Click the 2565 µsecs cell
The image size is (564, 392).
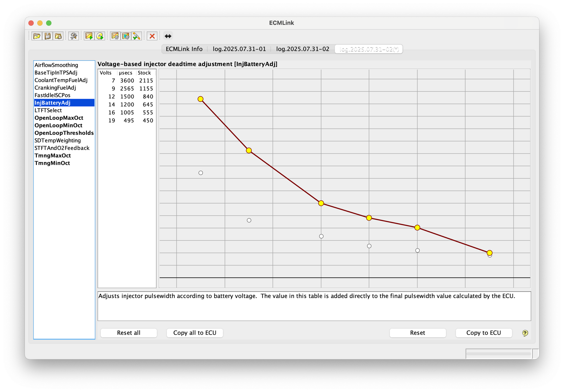127,89
